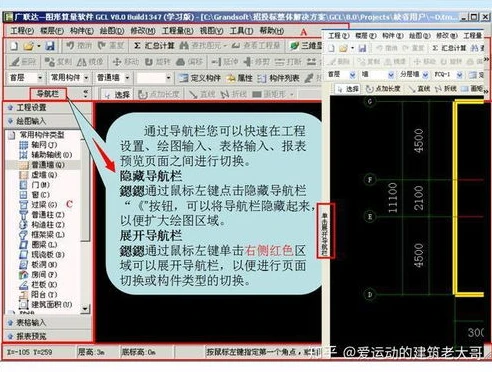492x372 pixels.
Task: Select 窗(C) in the component tree
Action: click(x=35, y=194)
